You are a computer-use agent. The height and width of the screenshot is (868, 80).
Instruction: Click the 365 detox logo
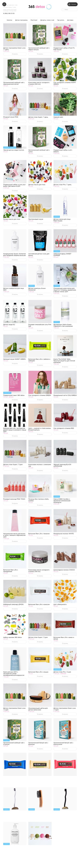tap(36, 7)
